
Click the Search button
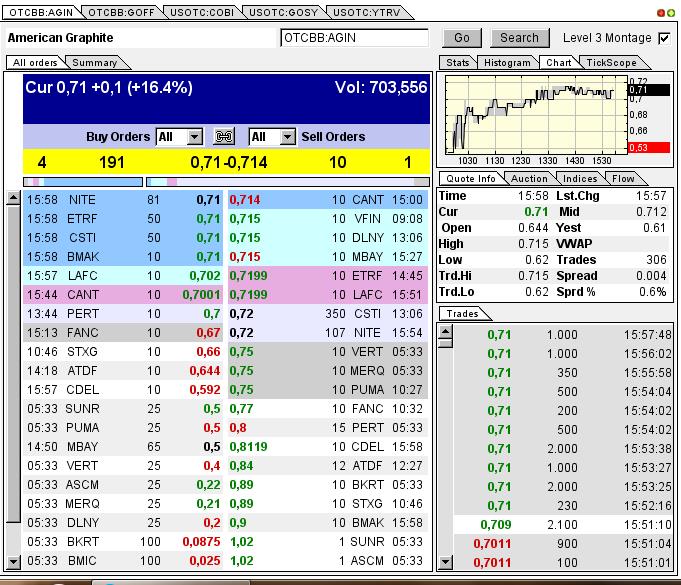pyautogui.click(x=519, y=38)
